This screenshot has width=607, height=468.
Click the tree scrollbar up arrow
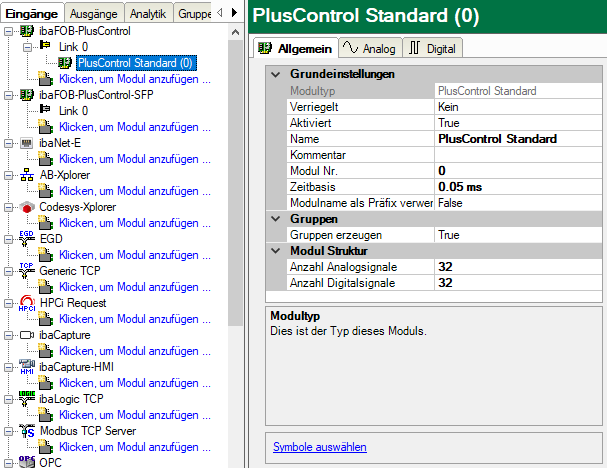(235, 32)
